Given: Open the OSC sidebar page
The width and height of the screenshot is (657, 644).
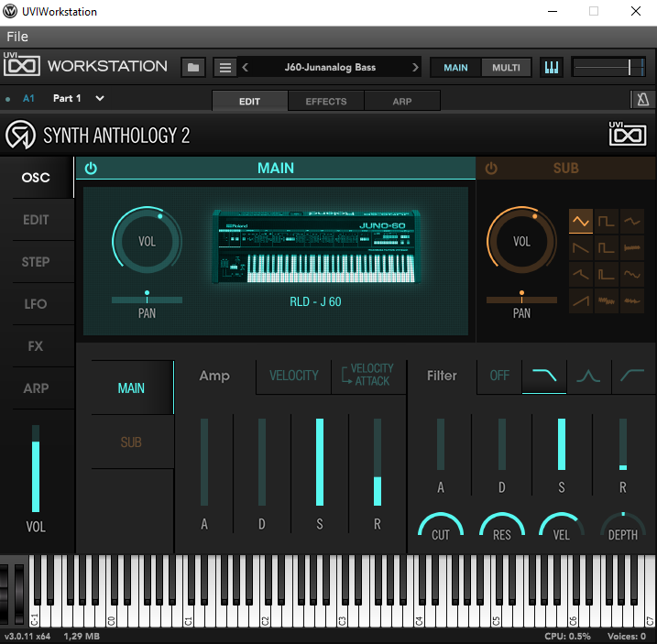Looking at the screenshot, I should 37,178.
